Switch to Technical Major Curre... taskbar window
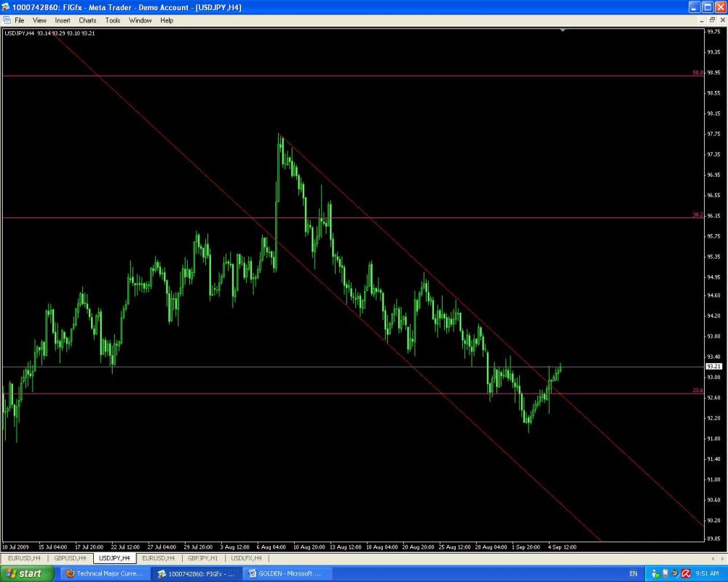This screenshot has height=582, width=728. [105, 574]
